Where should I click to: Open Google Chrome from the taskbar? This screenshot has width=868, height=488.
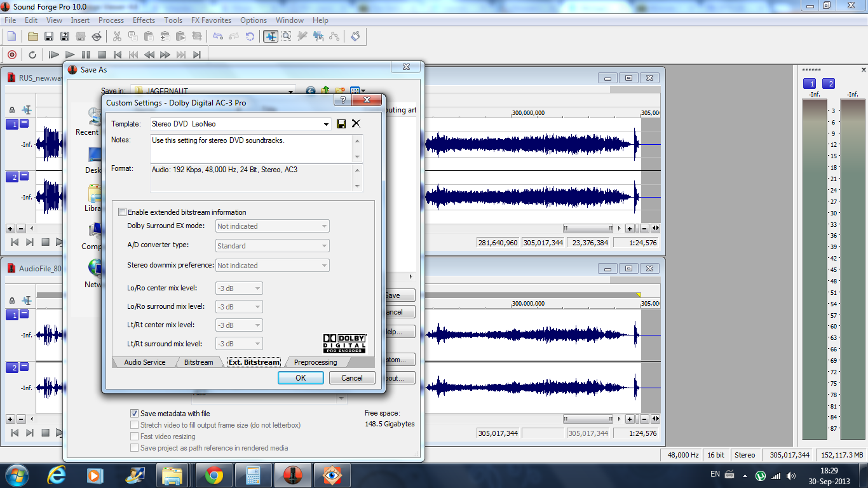[214, 475]
